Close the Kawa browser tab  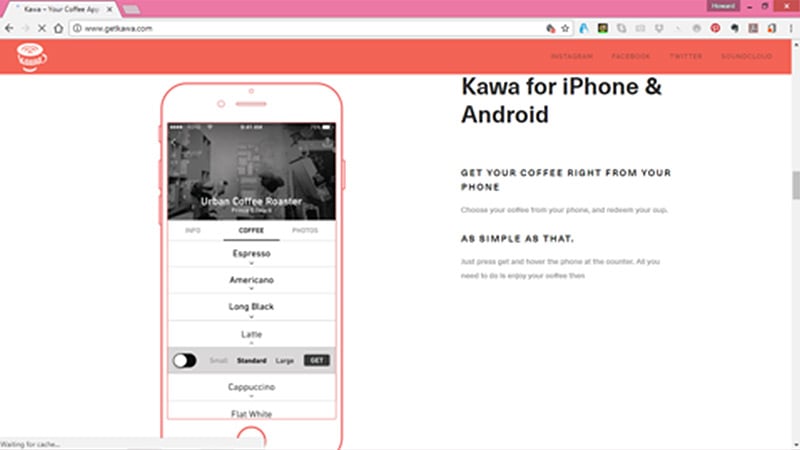(x=109, y=9)
